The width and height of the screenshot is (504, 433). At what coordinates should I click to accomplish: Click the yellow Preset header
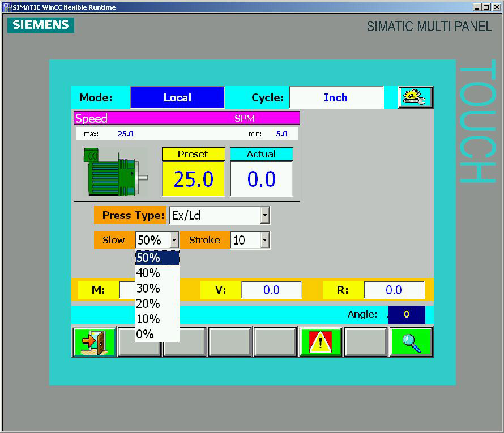(194, 154)
